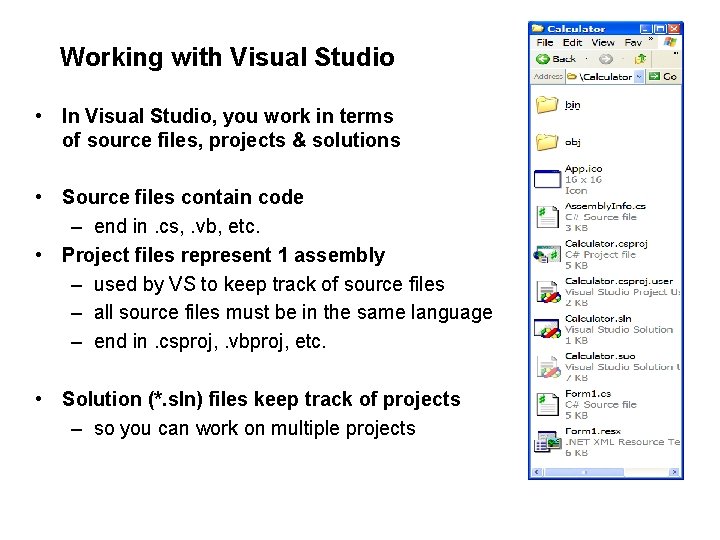The image size is (720, 540).
Task: Click 'all source files must be in the same language'
Action: coord(293,313)
